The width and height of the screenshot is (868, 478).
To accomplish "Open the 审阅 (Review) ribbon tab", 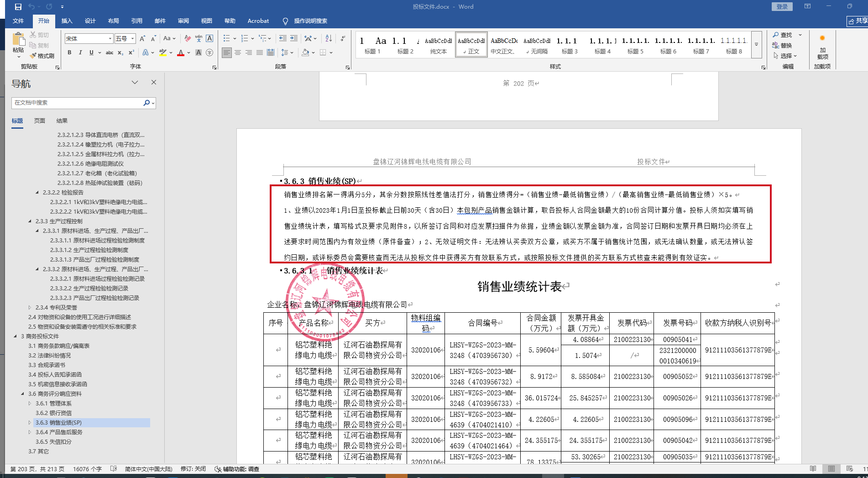I will tap(183, 21).
